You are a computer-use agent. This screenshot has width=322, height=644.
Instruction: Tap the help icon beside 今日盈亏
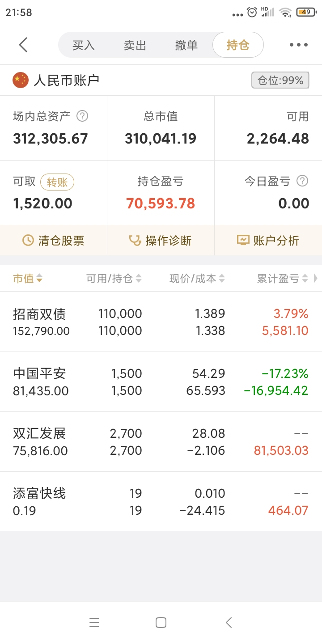(303, 181)
